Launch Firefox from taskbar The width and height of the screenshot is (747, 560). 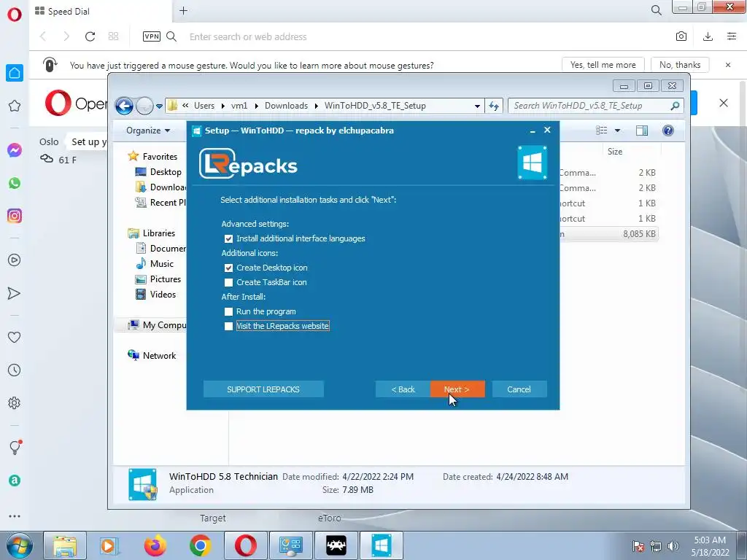(155, 545)
